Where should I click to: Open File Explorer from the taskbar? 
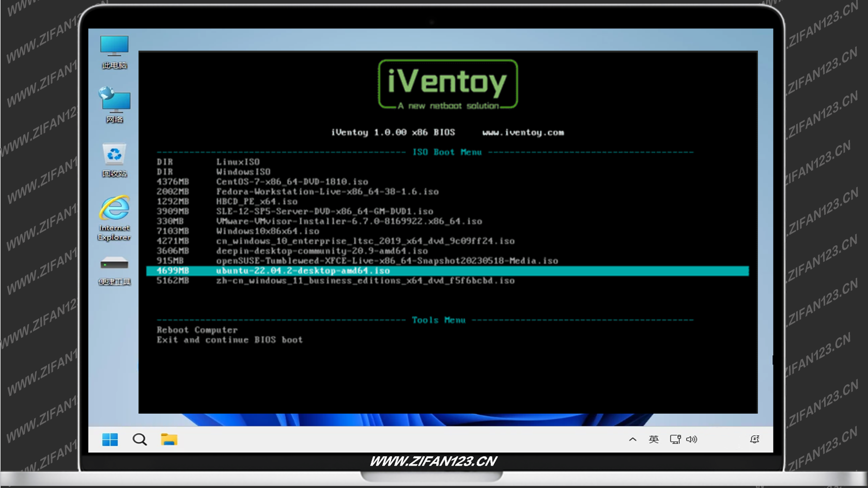coord(169,439)
